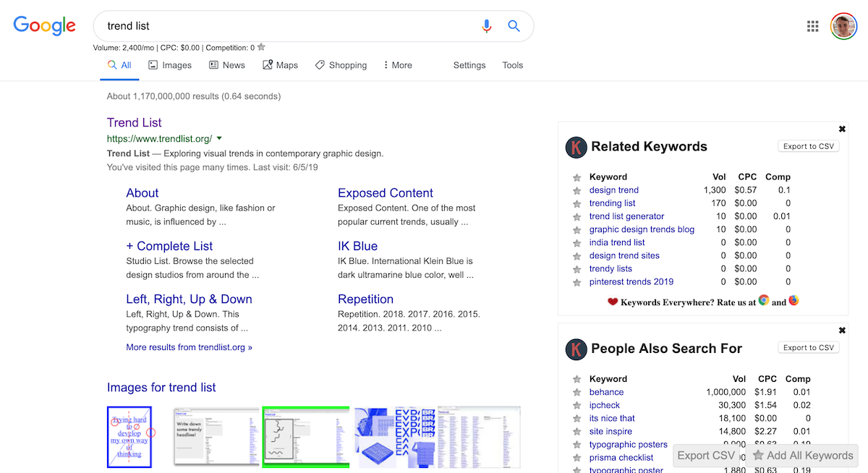
Task: Open search Settings
Action: (x=469, y=65)
